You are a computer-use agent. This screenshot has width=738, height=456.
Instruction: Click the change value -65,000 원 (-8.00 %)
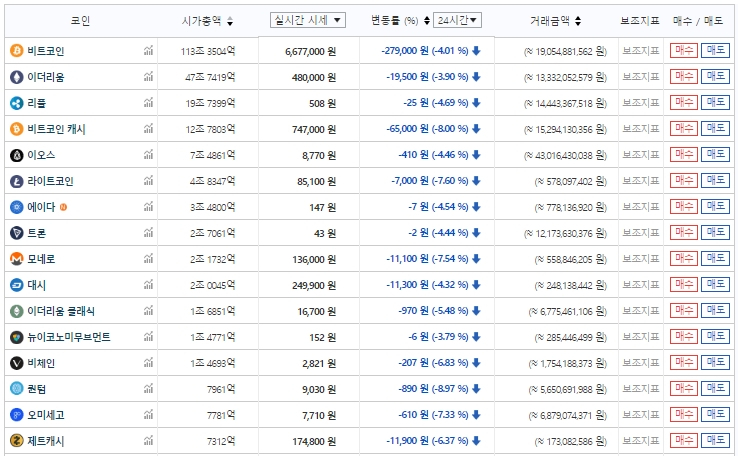click(427, 128)
